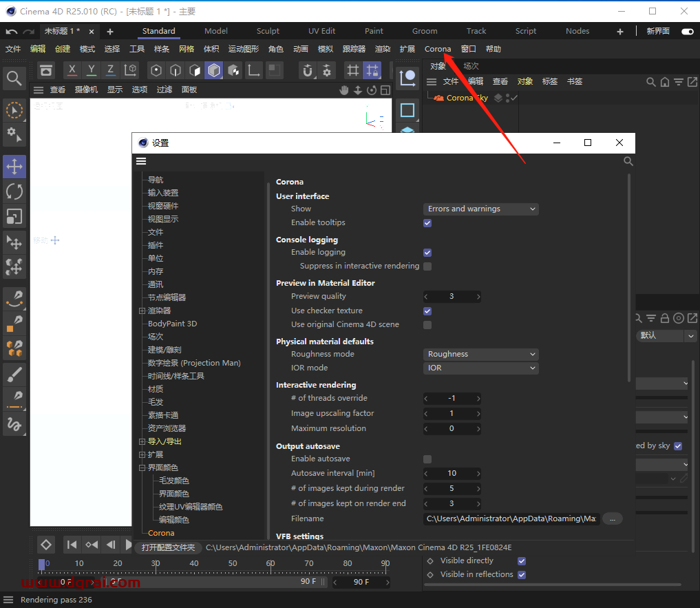Toggle the X axis lock icon
Image resolution: width=700 pixels, height=608 pixels.
pyautogui.click(x=72, y=70)
